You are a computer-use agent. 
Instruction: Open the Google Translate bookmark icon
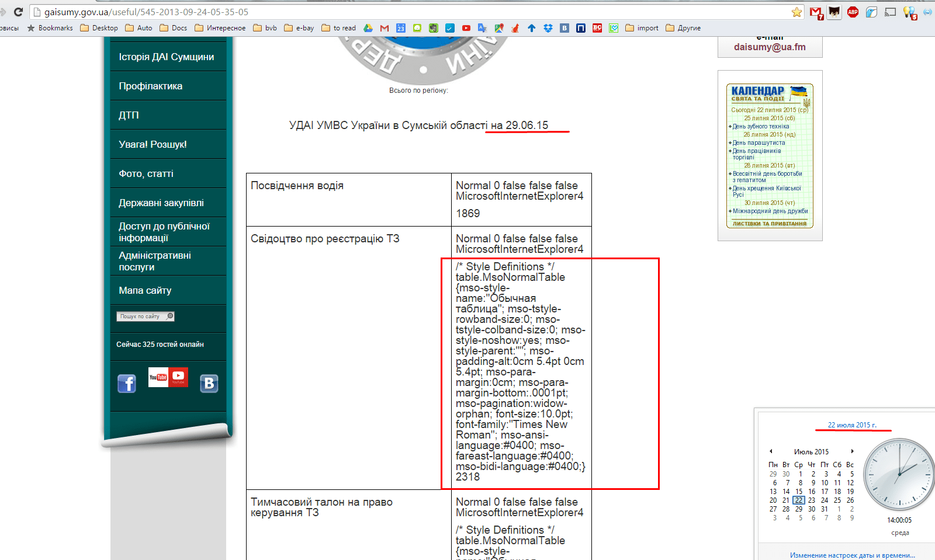click(x=482, y=28)
